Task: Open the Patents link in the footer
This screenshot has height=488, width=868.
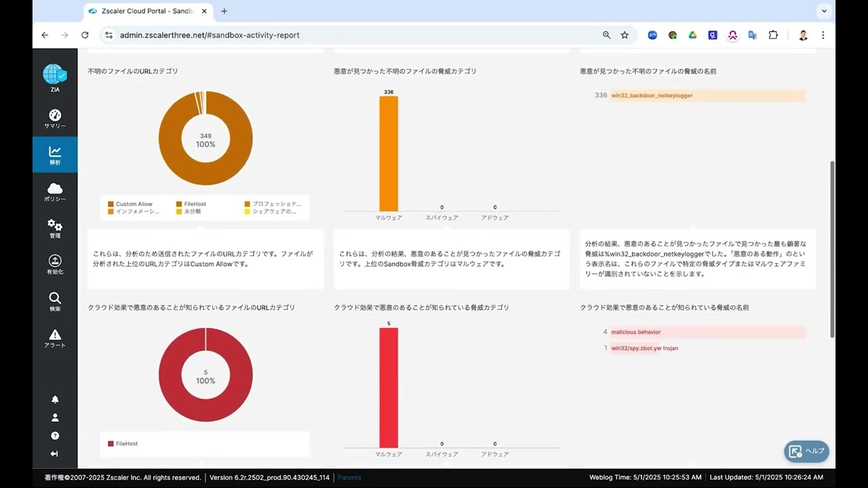Action: 349,477
